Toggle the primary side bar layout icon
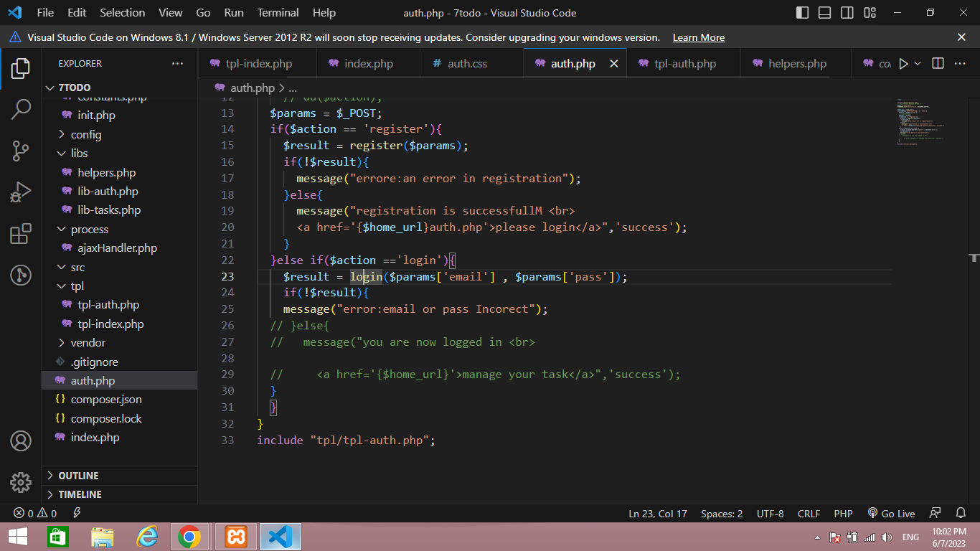The height and width of the screenshot is (551, 980). click(802, 13)
